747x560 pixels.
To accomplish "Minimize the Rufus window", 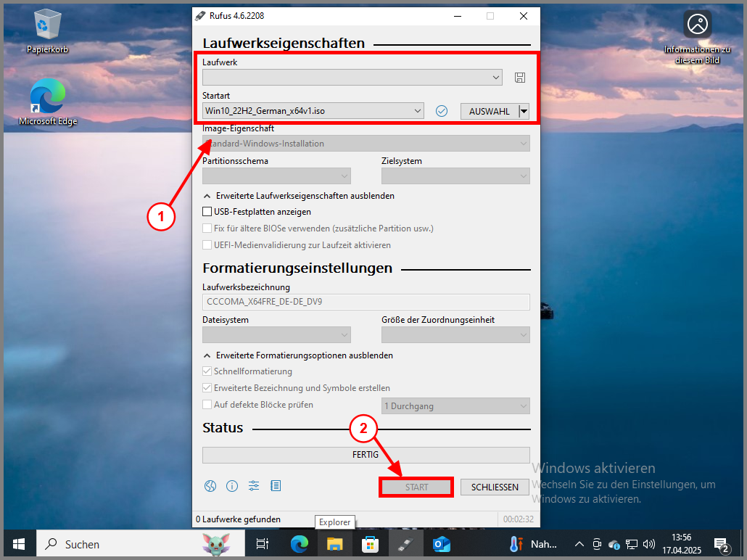I will coord(458,16).
